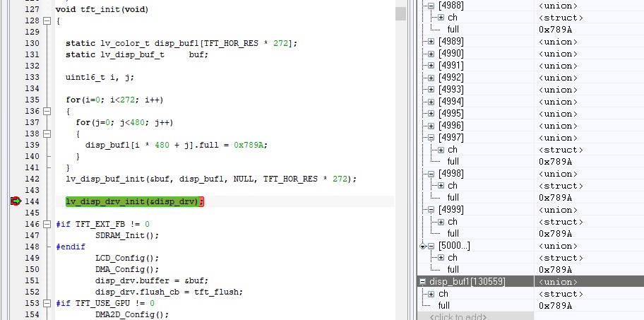Click the editor vertical scrollbar thumb
644x320 pixels.
coord(400,13)
